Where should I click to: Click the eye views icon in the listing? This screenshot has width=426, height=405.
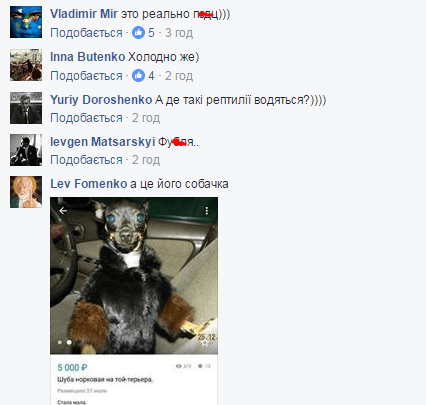179,366
